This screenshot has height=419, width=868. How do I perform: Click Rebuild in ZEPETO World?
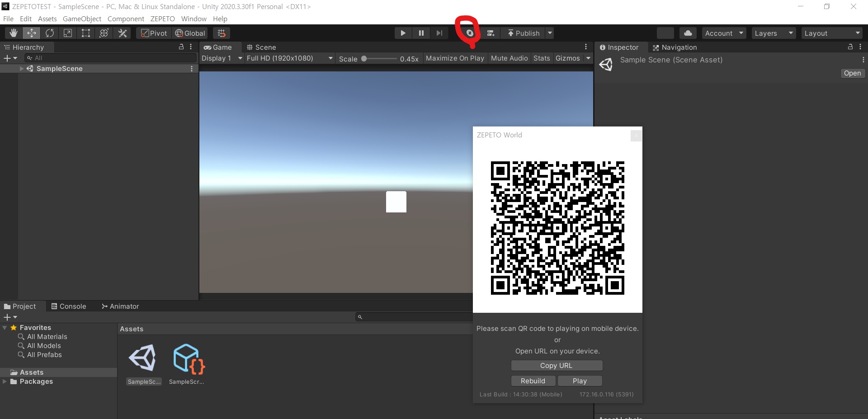tap(533, 381)
